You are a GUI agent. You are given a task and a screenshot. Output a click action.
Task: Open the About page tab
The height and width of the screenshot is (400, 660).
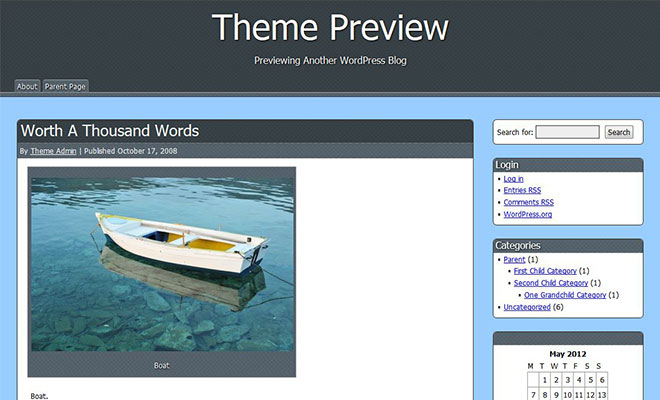27,86
